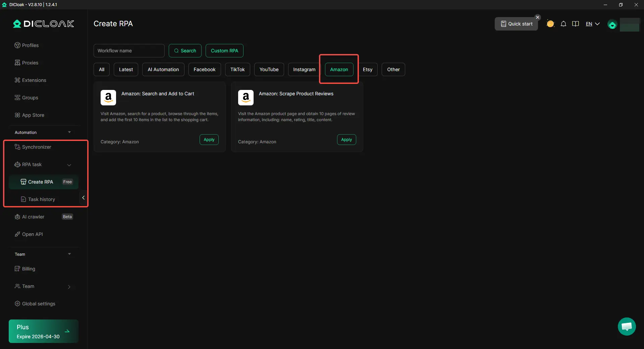Open the Synchronizer tool
The width and height of the screenshot is (644, 349).
point(37,147)
